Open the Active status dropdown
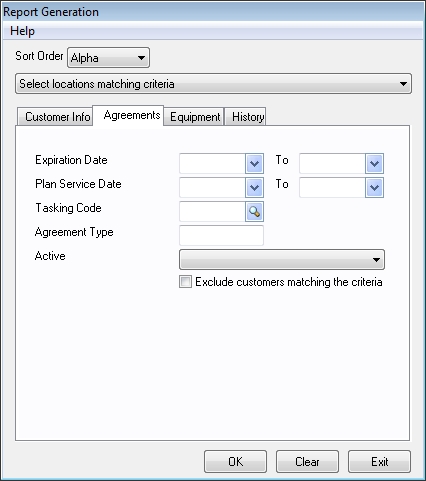Viewport: 426px width, 481px height. [x=282, y=259]
